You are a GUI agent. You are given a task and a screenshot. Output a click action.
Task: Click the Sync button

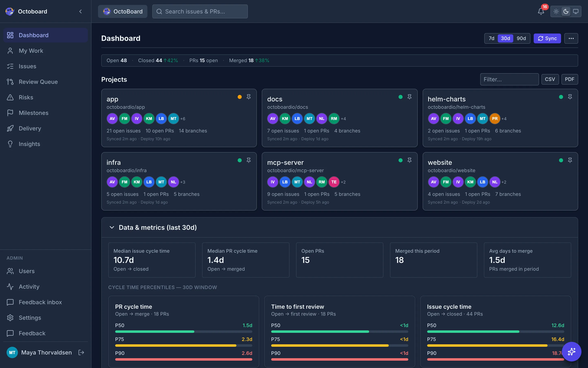pyautogui.click(x=547, y=38)
